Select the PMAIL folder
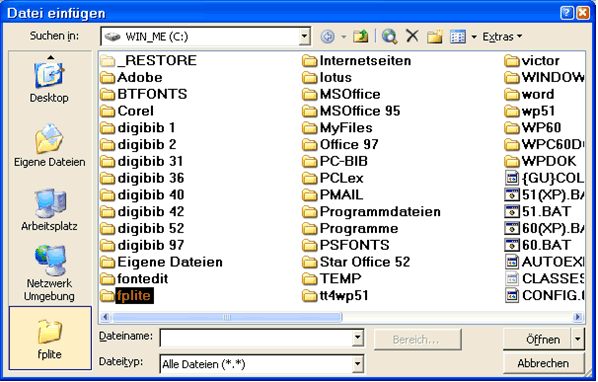 pyautogui.click(x=333, y=194)
